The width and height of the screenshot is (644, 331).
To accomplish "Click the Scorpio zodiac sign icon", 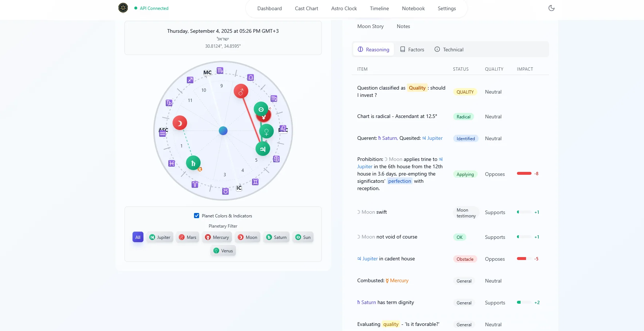I will coord(220,71).
